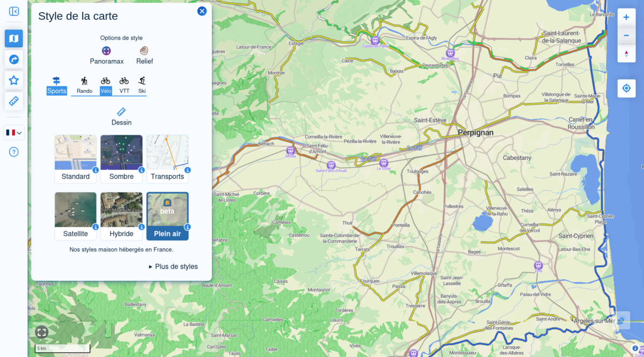Center map on my location
Screen dimensions: 644x357
(x=626, y=88)
